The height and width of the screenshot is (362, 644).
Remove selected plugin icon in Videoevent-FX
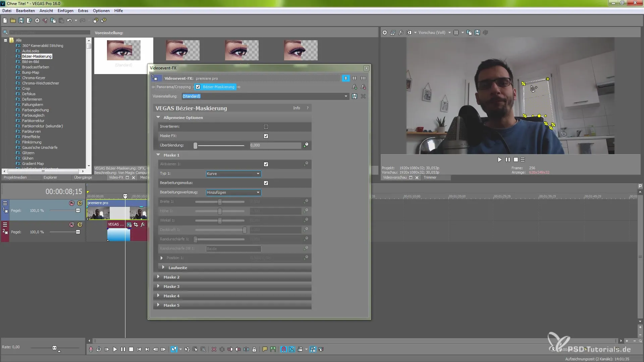[363, 87]
